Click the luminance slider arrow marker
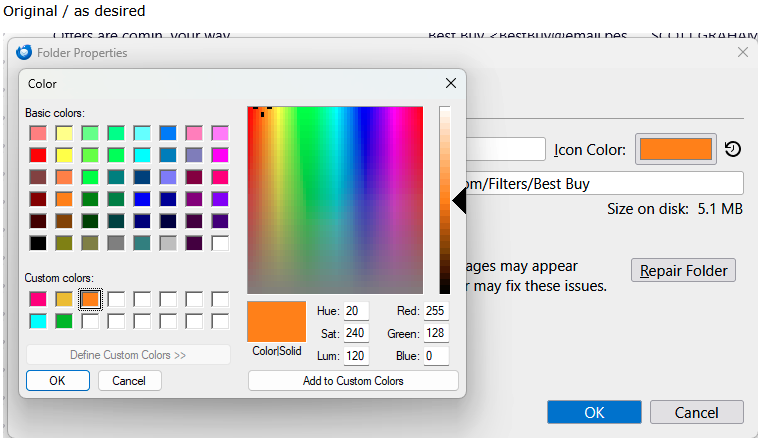Viewport: 758px width, 439px height. [459, 201]
